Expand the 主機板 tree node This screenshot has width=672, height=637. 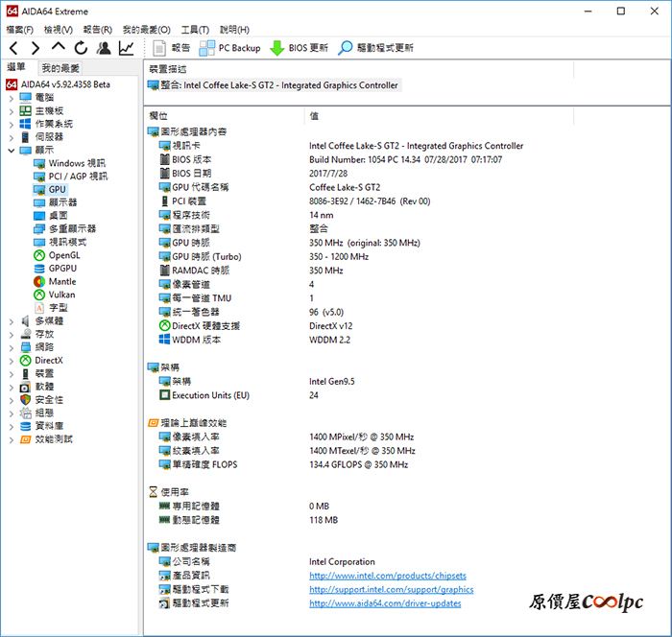[x=12, y=111]
